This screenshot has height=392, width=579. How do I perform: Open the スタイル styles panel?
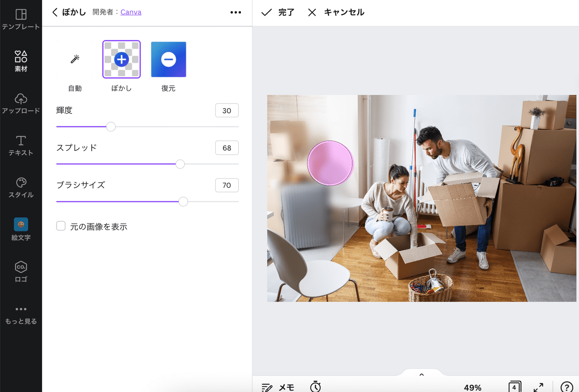21,187
